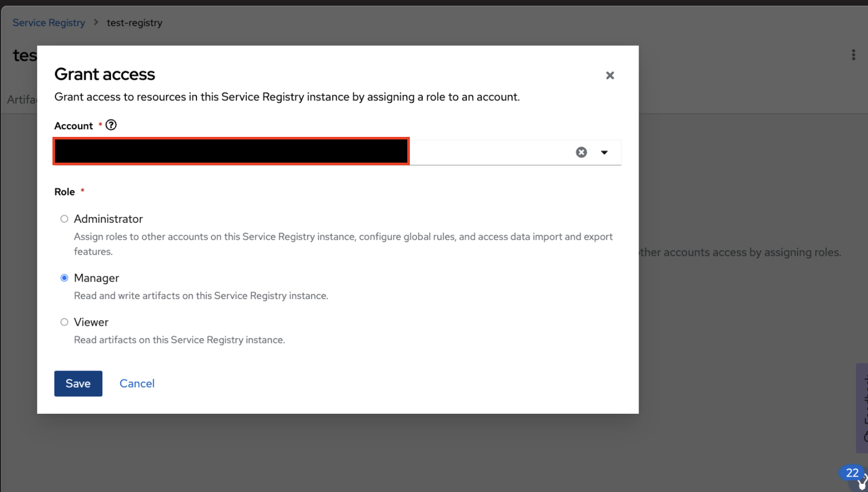Select the Administrator role radio button
Viewport: 868px width, 492px height.
pos(64,219)
